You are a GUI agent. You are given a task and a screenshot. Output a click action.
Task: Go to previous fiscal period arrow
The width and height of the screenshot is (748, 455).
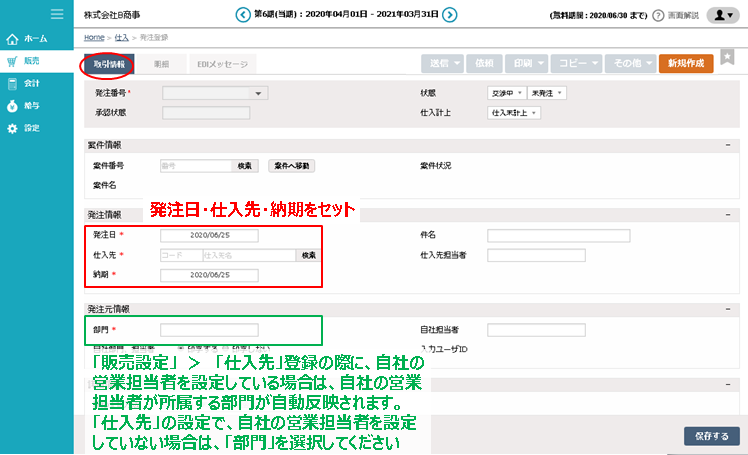[242, 14]
